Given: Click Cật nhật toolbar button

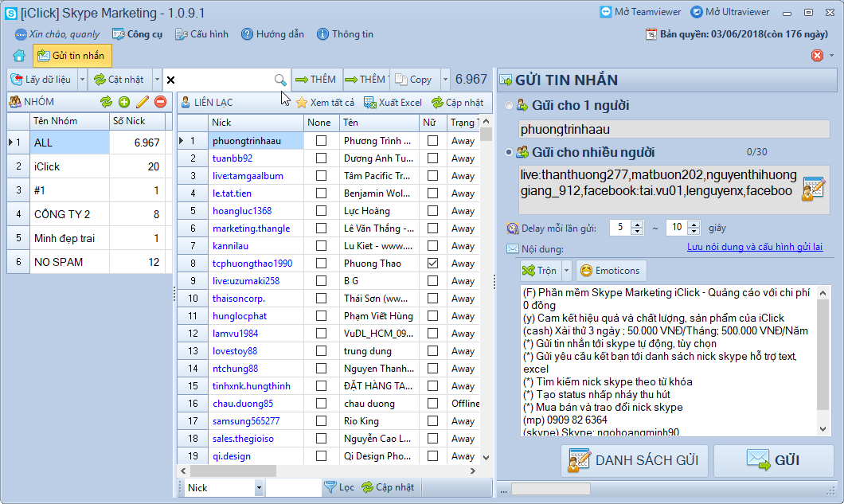Looking at the screenshot, I should point(119,80).
